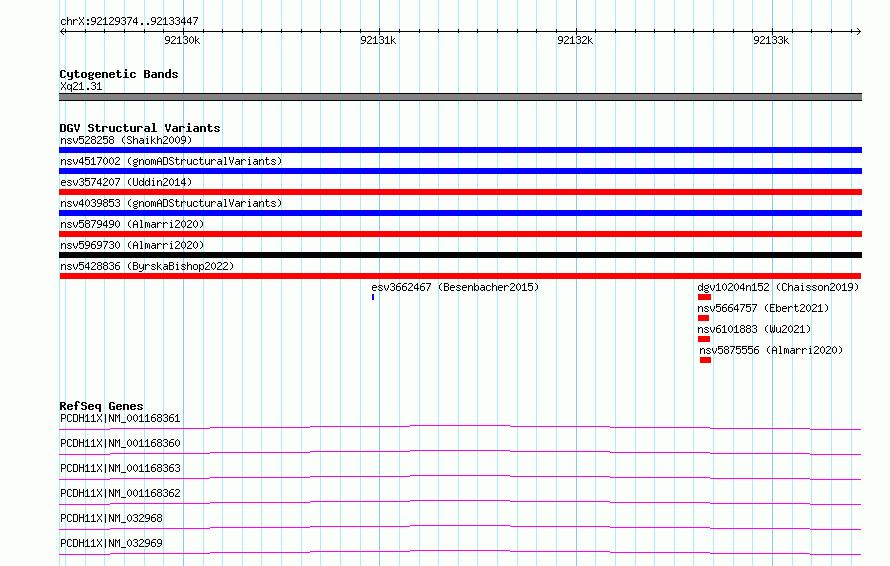
Task: Open PCDH11X|NM_001168361 transcript label
Action: click(x=120, y=418)
